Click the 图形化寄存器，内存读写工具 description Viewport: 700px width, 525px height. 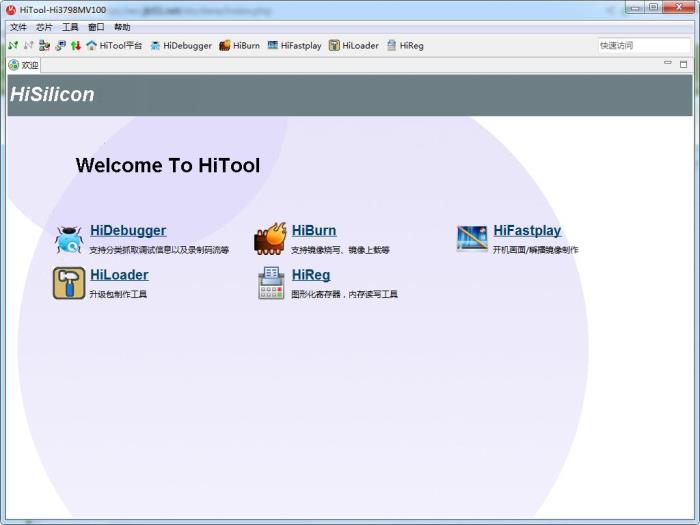point(344,294)
